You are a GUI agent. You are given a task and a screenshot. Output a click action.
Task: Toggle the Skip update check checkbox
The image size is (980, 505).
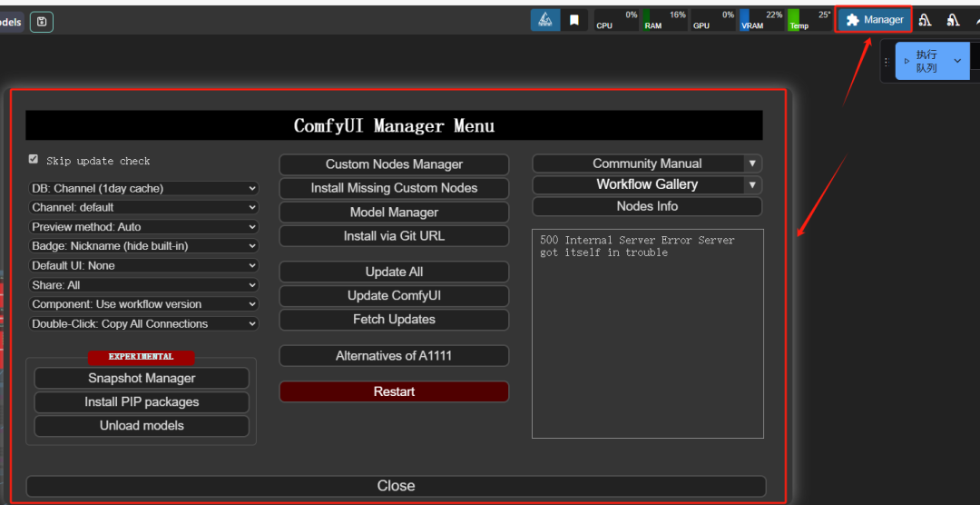click(34, 160)
